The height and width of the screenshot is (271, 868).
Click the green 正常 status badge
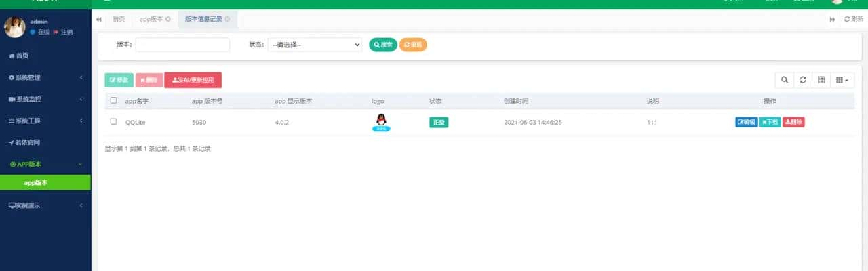click(x=439, y=123)
